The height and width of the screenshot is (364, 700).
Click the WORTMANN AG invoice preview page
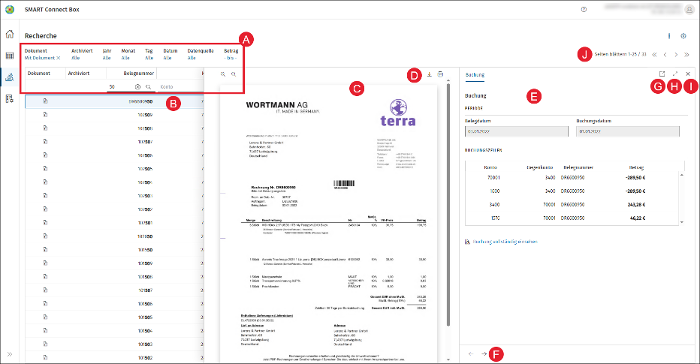(x=328, y=223)
